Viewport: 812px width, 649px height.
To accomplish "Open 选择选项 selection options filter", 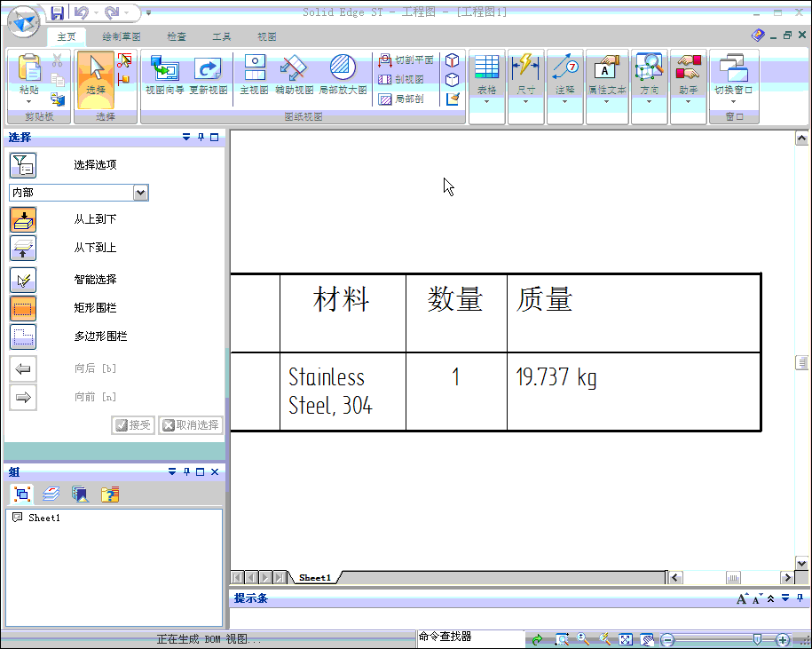I will point(23,165).
